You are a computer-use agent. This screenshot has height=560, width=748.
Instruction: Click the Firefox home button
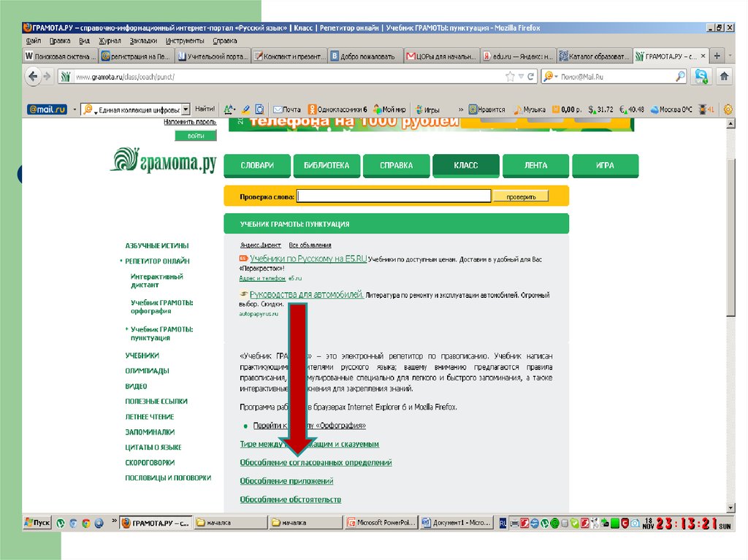coord(725,76)
